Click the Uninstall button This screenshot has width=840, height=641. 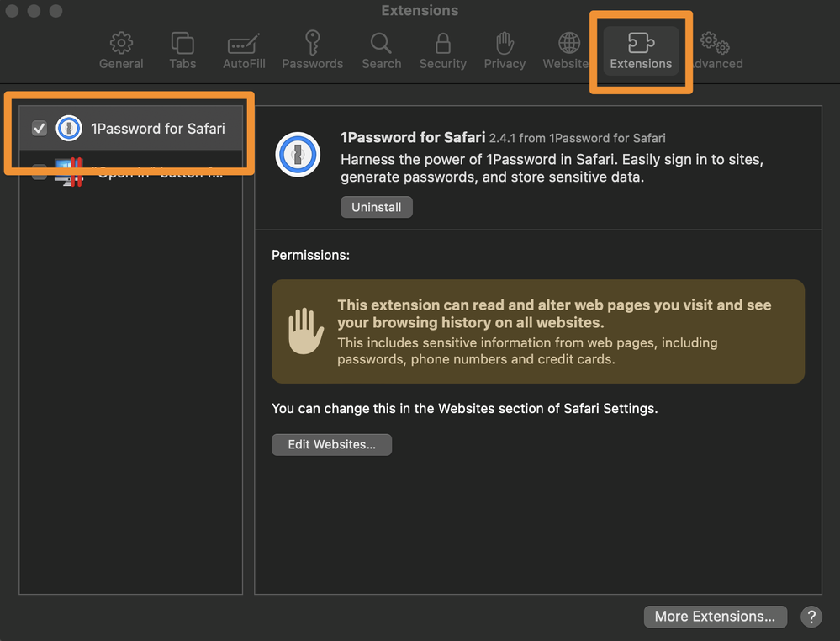376,207
